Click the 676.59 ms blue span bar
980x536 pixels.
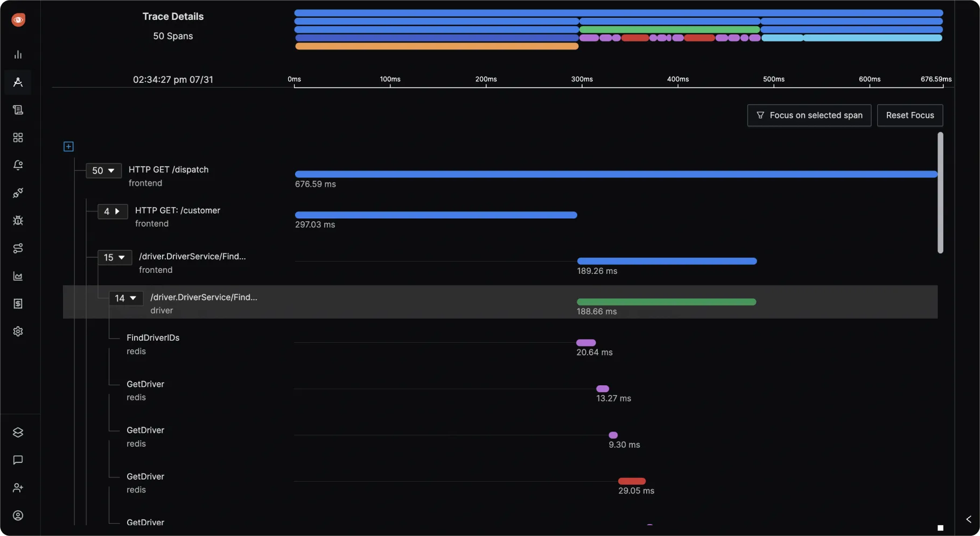pyautogui.click(x=616, y=174)
